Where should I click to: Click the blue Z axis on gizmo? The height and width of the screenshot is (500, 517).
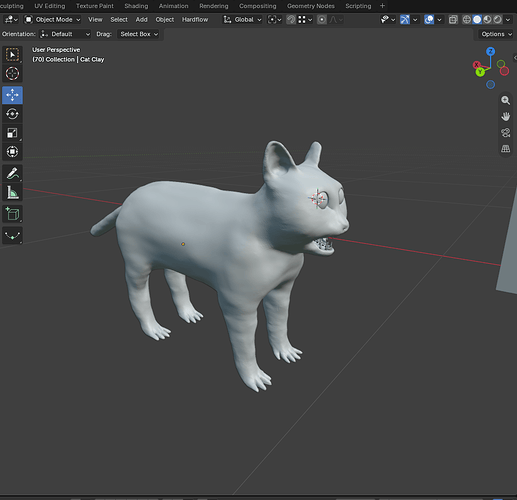[x=490, y=51]
